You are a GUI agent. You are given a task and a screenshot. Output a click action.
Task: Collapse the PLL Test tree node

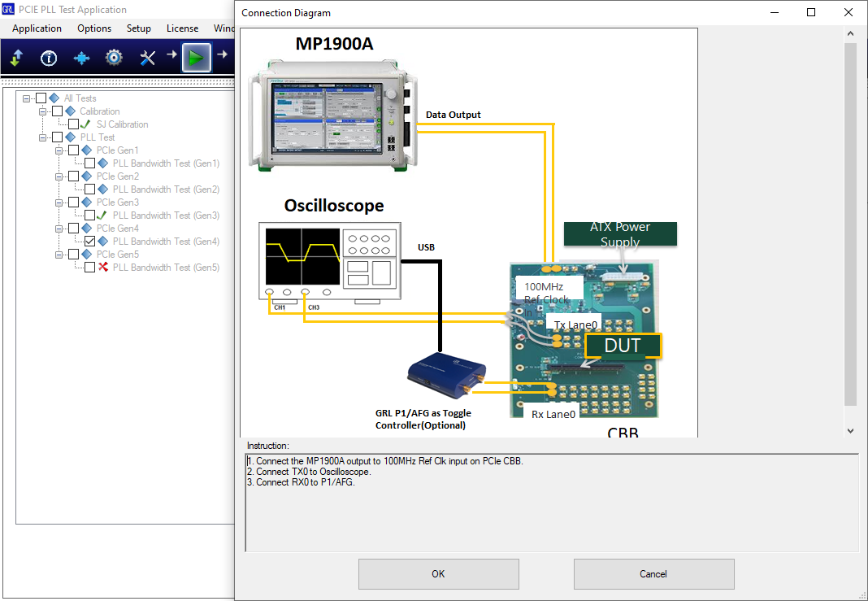coord(41,137)
